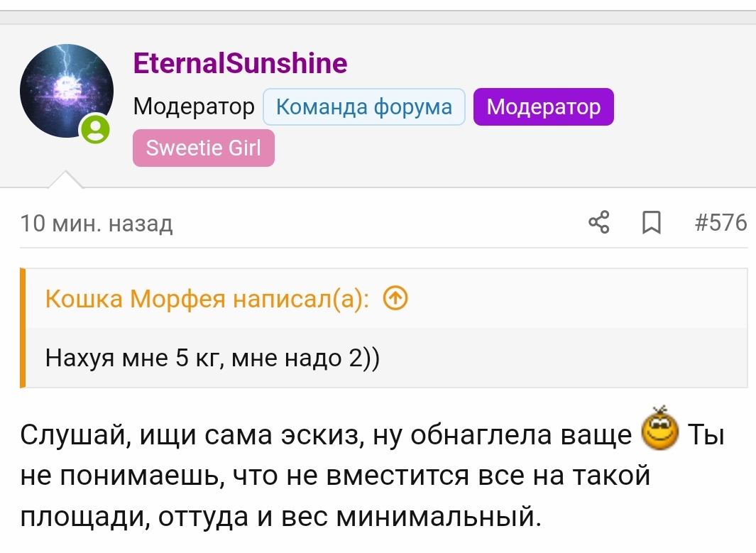Click the up-arrow icon to jump to quoted post
756x553 pixels.
coord(395,300)
